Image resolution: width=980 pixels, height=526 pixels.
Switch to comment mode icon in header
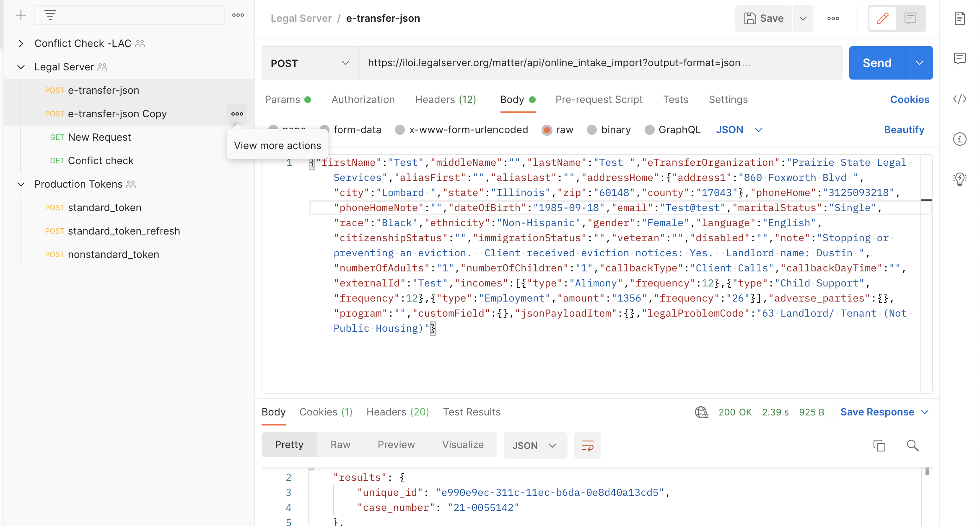(x=910, y=18)
